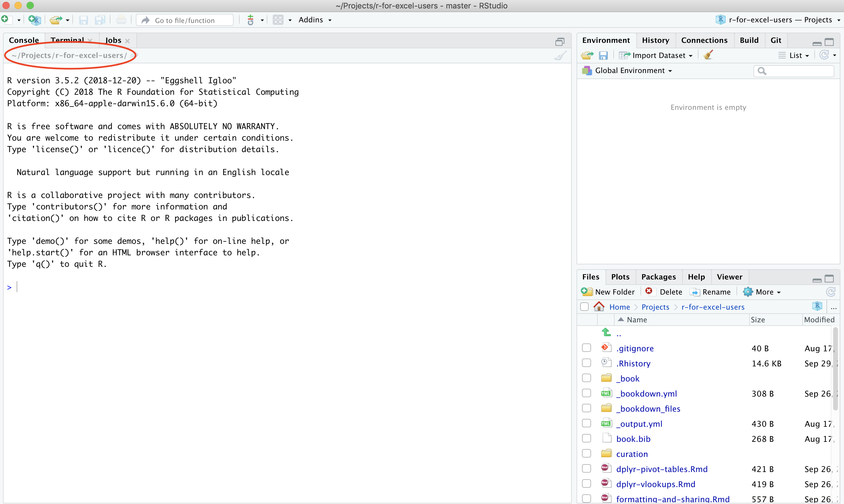
Task: Check the curation folder checkbox
Action: click(x=587, y=454)
